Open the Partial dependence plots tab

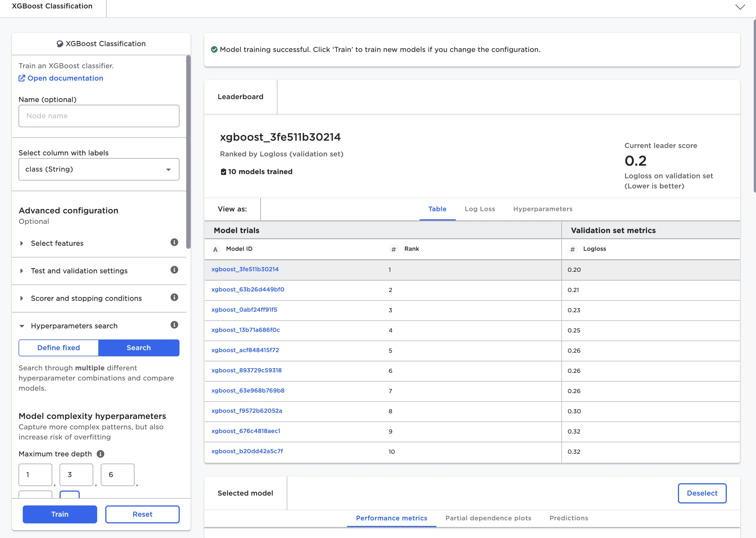pos(488,518)
